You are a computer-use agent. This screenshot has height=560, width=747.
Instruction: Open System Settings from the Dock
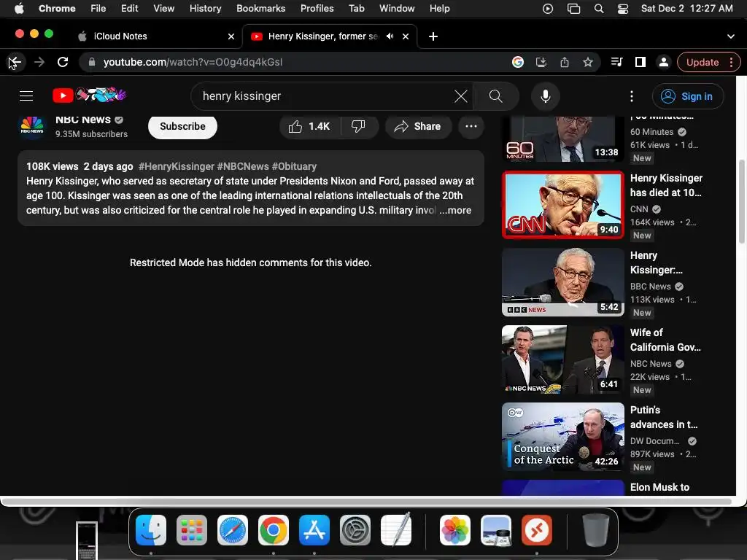point(355,530)
